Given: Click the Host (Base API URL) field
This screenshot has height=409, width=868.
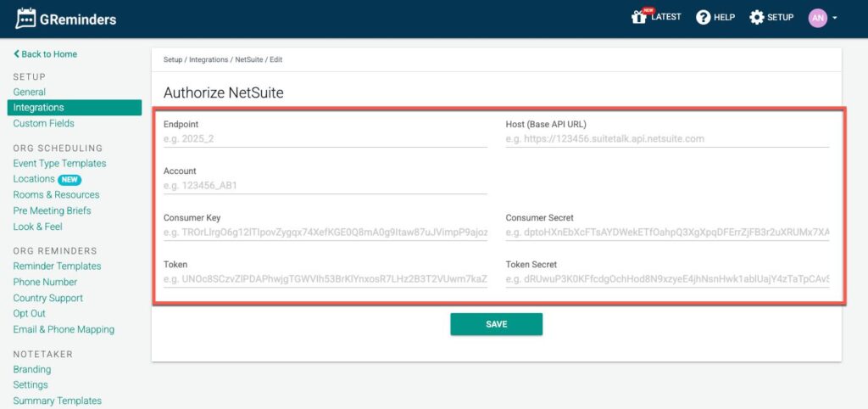Looking at the screenshot, I should tap(667, 139).
